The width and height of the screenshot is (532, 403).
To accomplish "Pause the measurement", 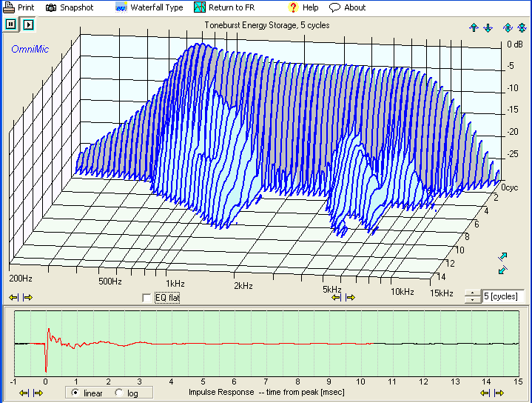I will (x=11, y=24).
